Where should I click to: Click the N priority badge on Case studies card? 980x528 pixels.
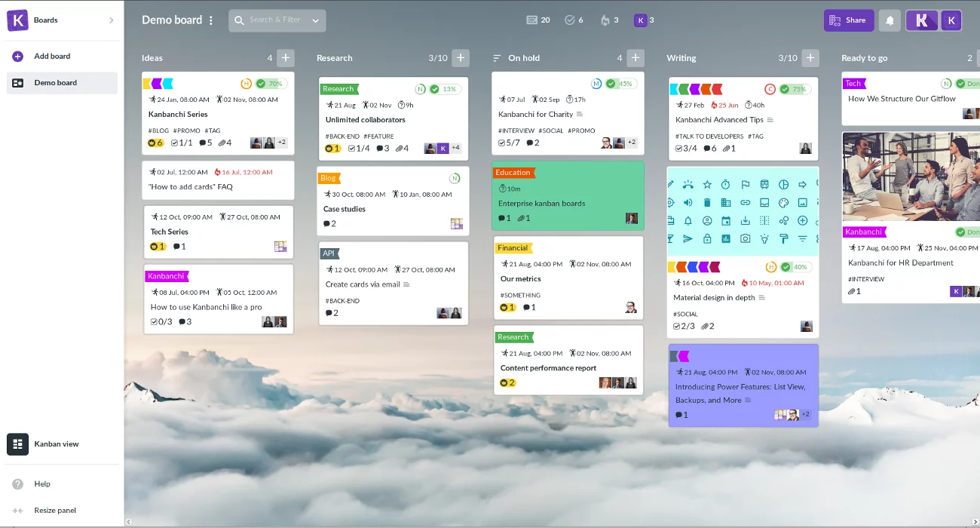point(455,179)
